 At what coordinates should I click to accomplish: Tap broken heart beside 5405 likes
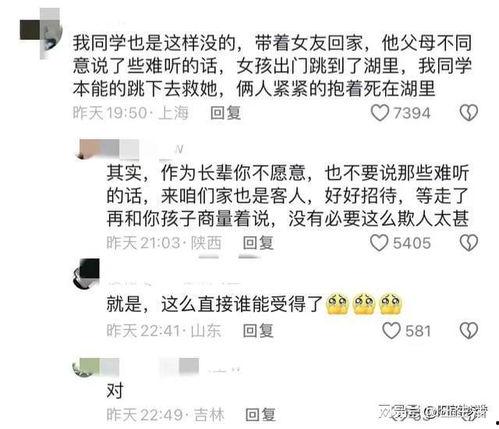(469, 243)
